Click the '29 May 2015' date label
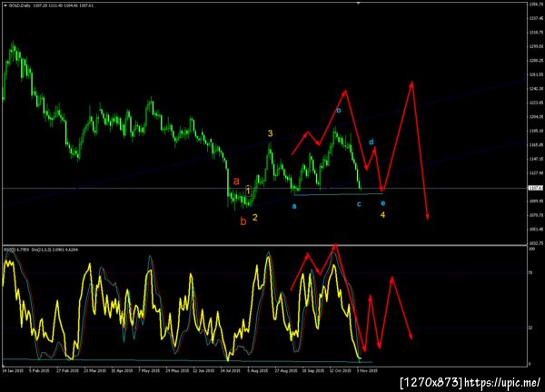The image size is (545, 392). click(x=176, y=371)
